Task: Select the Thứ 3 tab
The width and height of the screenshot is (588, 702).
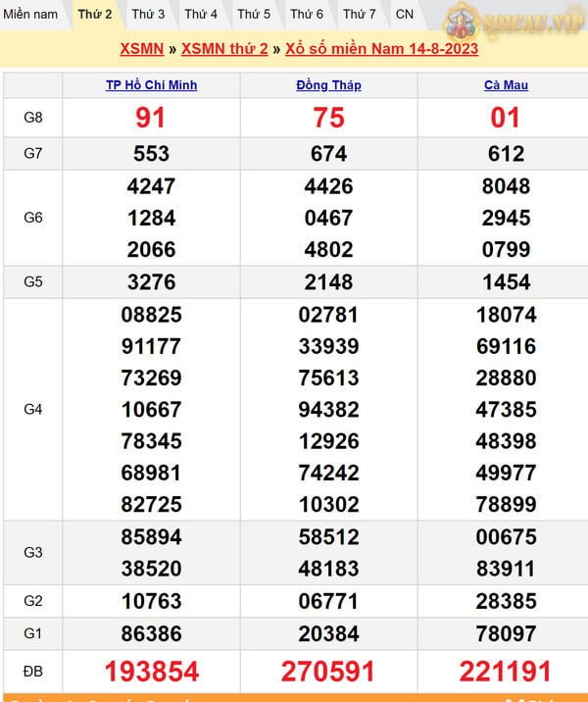Action: [148, 15]
